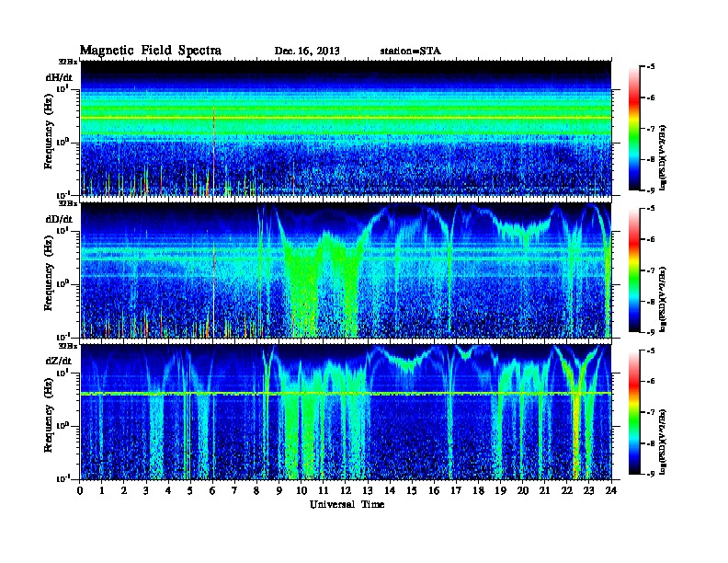728x563 pixels.
Task: Click hour 3 on the Universal Time axis
Action: 146,490
